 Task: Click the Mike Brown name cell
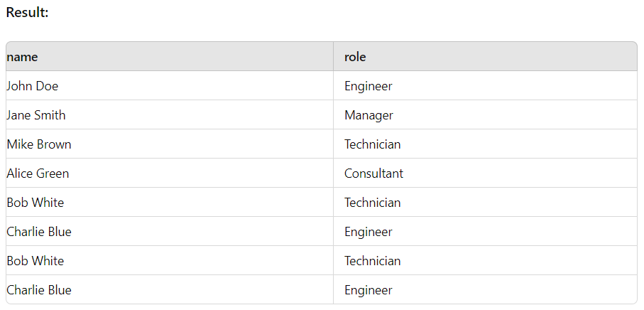[170, 144]
